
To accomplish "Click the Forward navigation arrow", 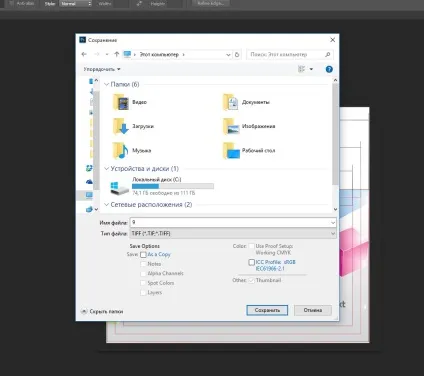I will [97, 54].
